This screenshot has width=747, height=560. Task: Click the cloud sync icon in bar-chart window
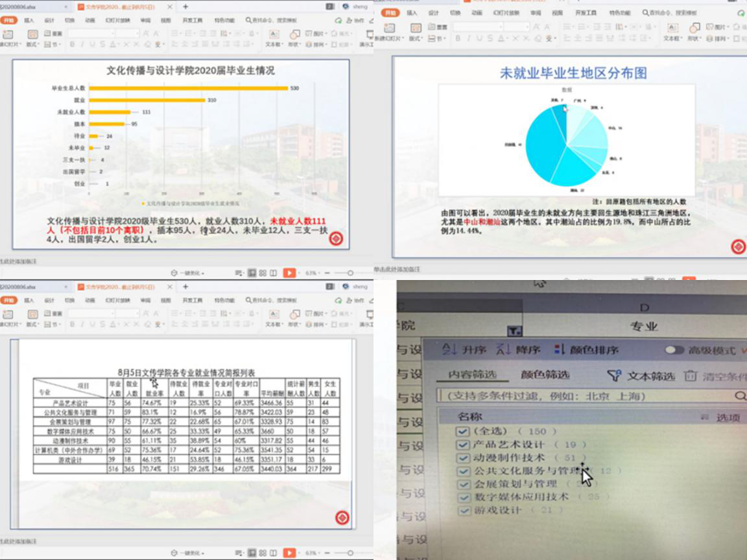(338, 21)
